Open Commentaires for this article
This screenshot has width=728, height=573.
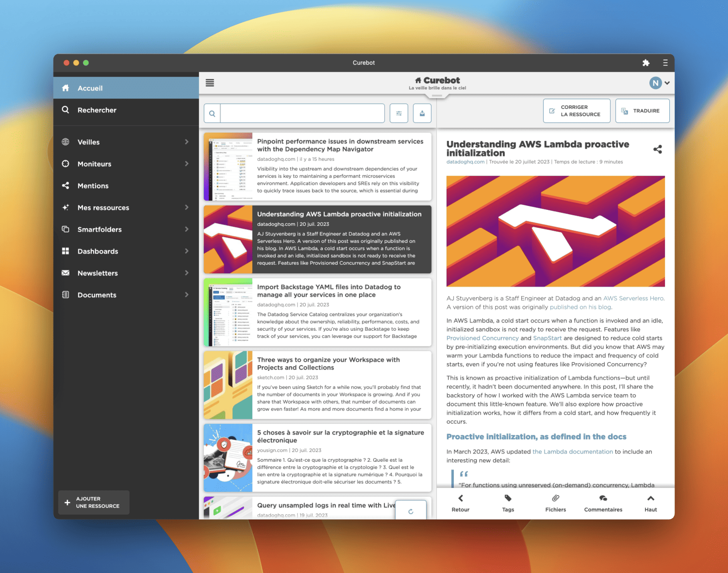603,503
